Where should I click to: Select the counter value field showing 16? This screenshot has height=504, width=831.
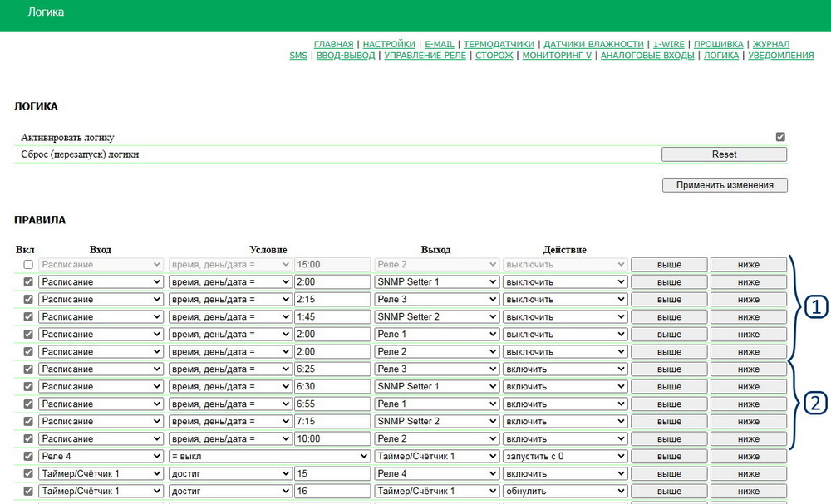pos(332,491)
